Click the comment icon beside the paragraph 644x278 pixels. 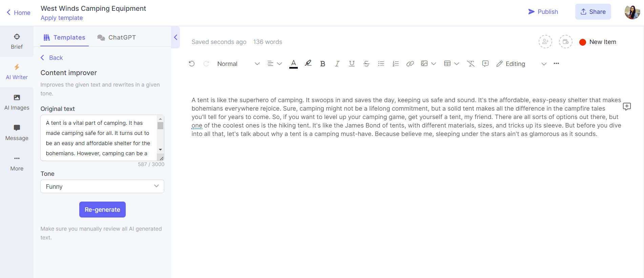(x=627, y=107)
